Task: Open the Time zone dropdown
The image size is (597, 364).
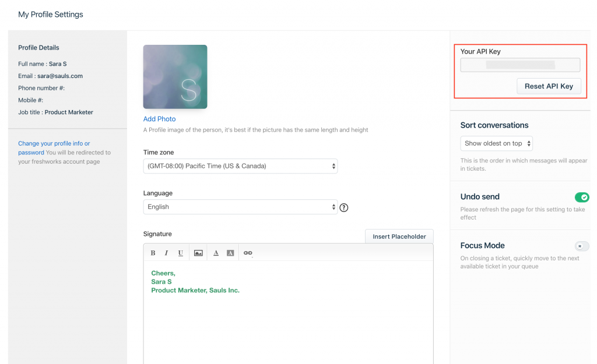Action: coord(240,166)
